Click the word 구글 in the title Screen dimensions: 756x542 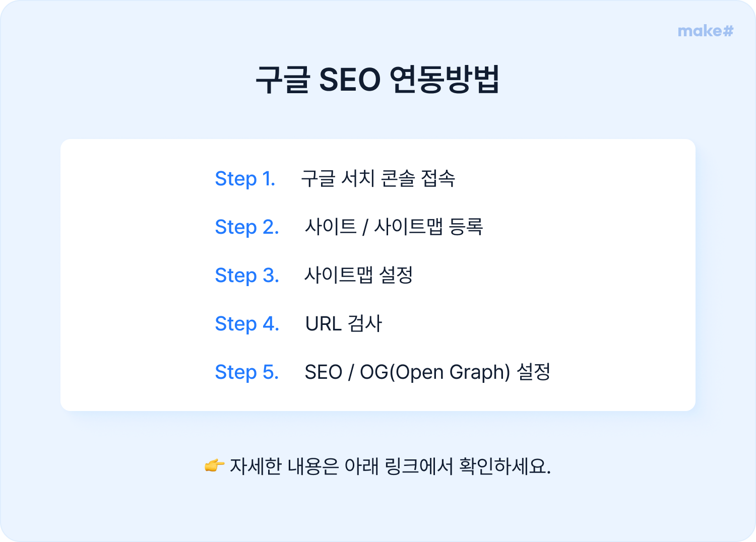pos(283,80)
